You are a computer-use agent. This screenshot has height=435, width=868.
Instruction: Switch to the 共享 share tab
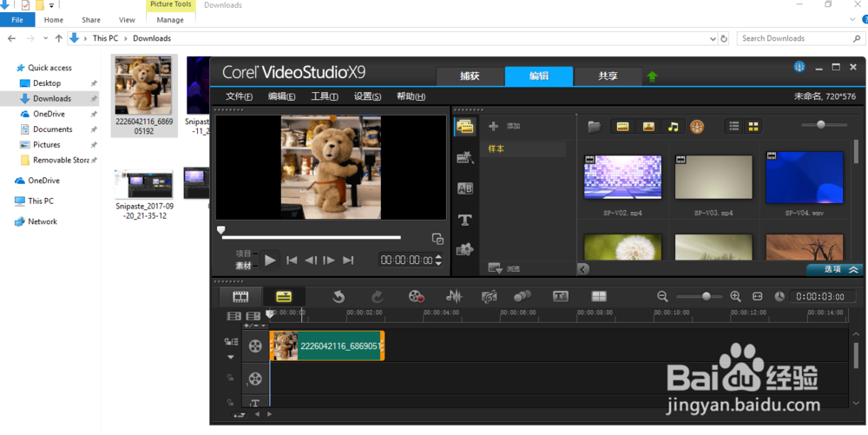click(x=608, y=76)
